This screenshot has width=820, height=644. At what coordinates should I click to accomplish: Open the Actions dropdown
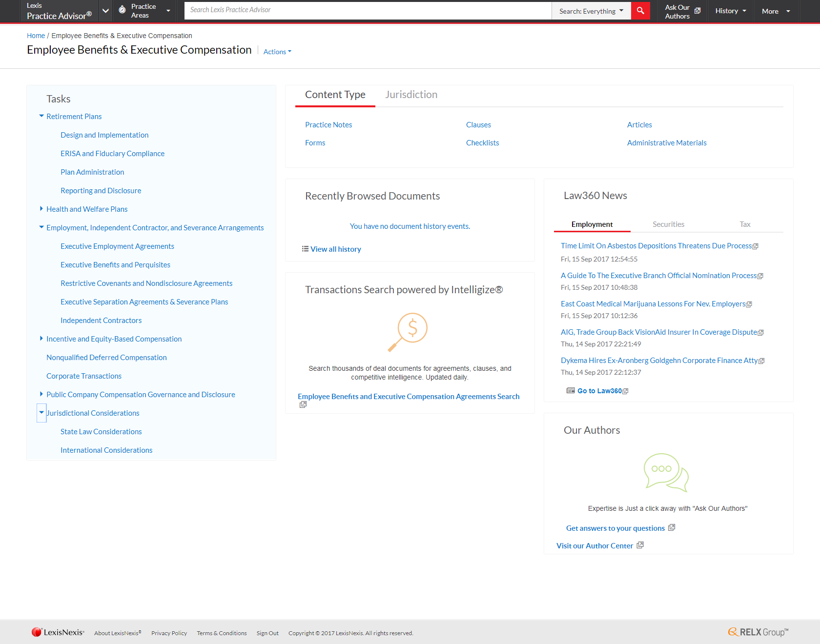coord(277,52)
